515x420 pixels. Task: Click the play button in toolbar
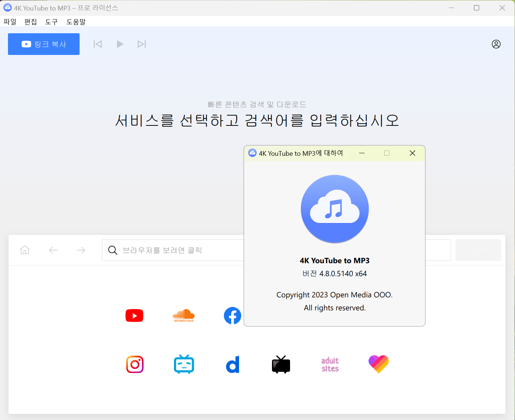[x=120, y=44]
